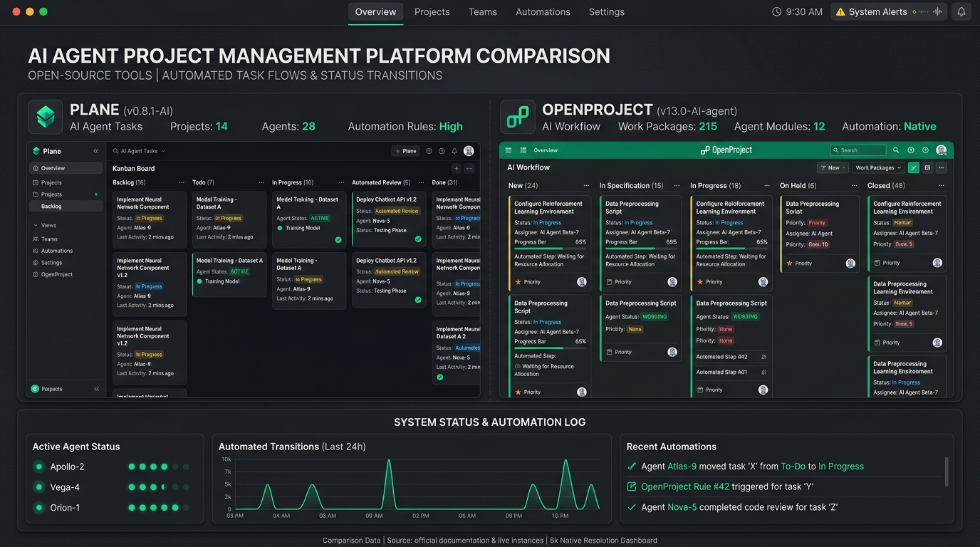The height and width of the screenshot is (547, 980).
Task: Click the audio waveform icon beside System Alerts
Action: tap(937, 12)
